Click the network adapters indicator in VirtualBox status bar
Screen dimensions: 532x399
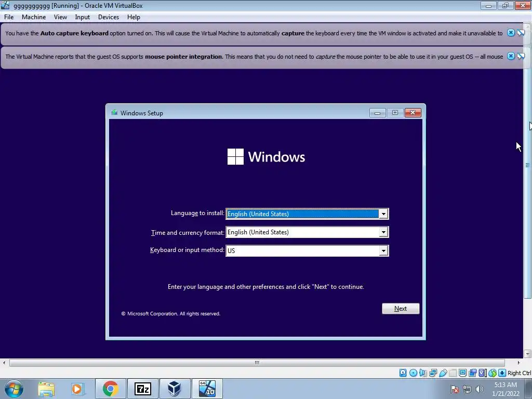click(433, 373)
